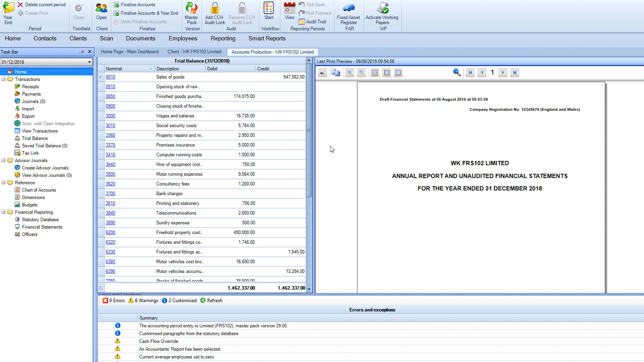
Task: Go to next preview page
Action: click(503, 72)
